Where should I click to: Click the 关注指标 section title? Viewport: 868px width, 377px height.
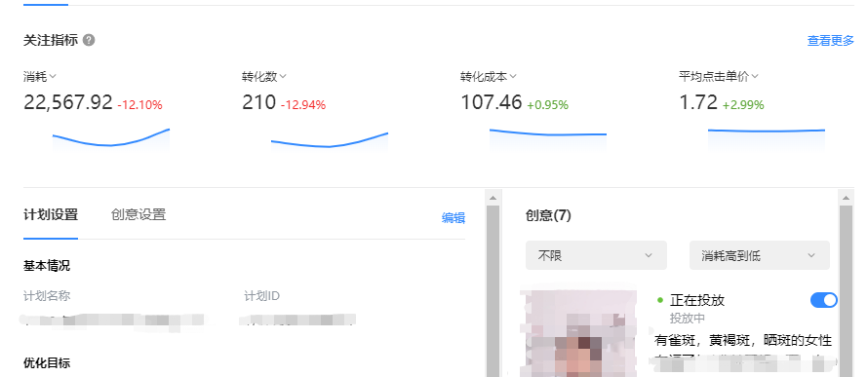[51, 40]
